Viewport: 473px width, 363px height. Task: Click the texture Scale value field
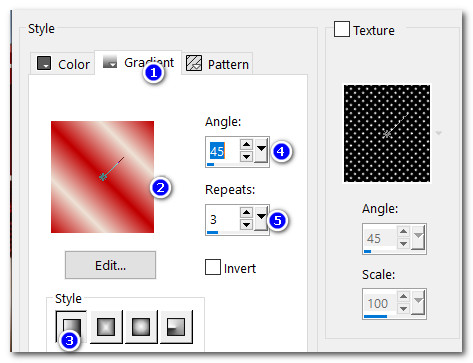(380, 303)
